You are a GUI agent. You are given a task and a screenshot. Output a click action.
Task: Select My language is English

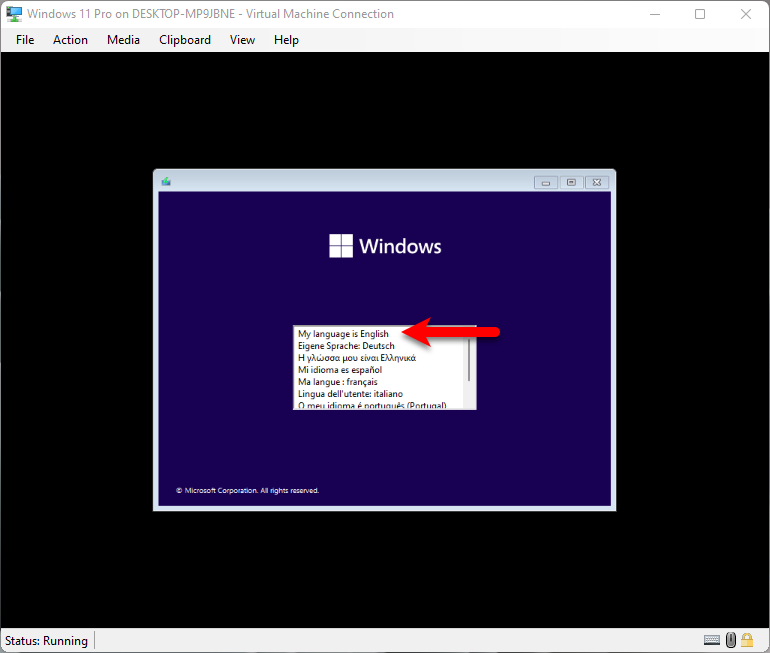(343, 334)
